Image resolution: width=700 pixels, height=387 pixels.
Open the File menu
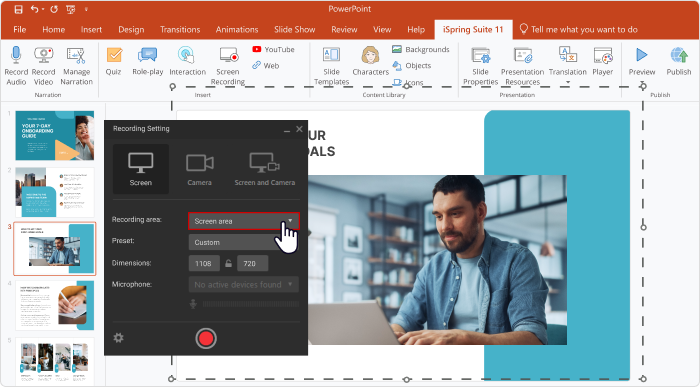click(x=20, y=29)
